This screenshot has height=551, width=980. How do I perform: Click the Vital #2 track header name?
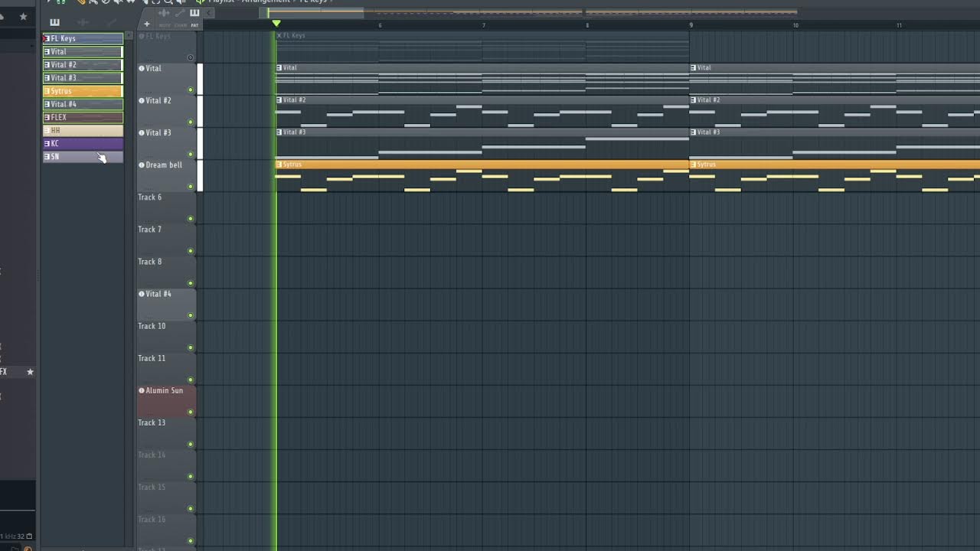158,100
